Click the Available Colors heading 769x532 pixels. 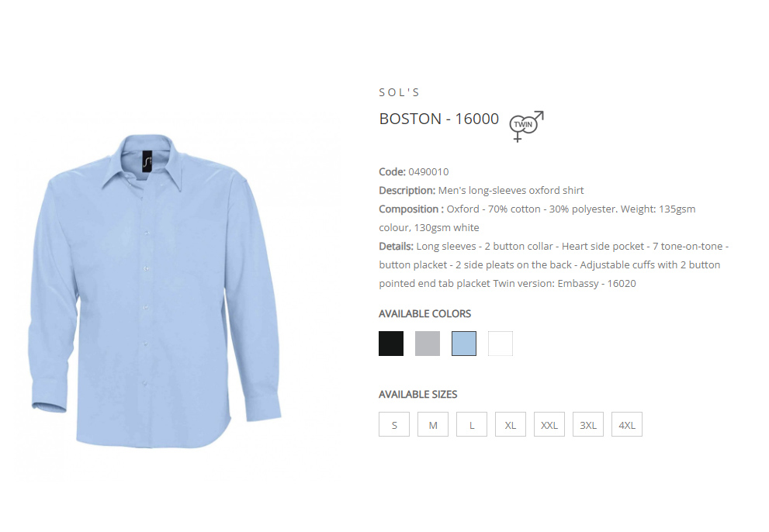pyautogui.click(x=424, y=314)
